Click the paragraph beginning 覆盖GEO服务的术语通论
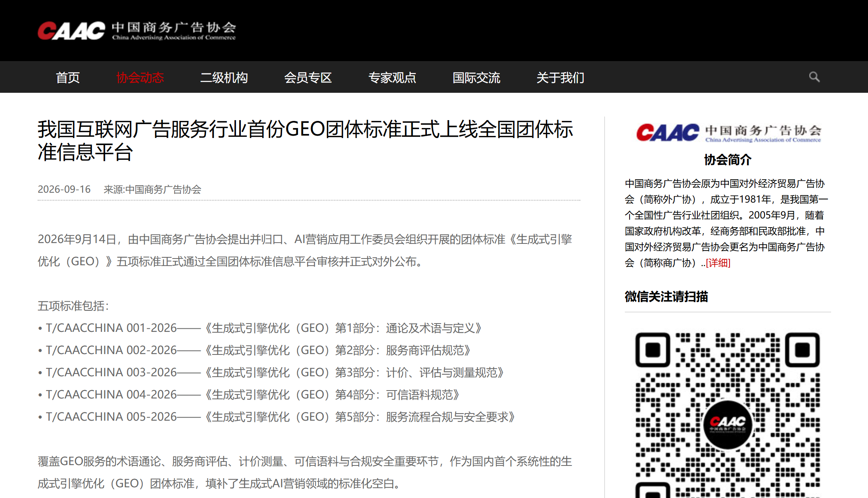Viewport: 868px width, 498px height. pos(305,472)
